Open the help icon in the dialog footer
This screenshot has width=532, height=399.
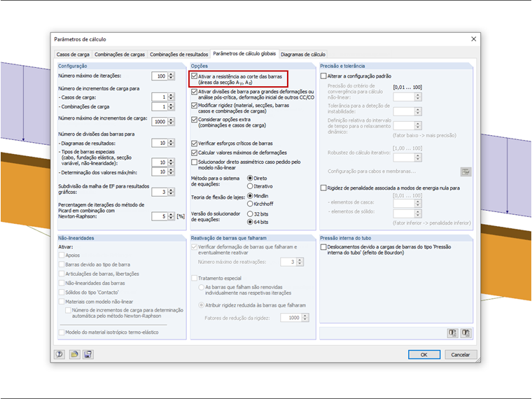tap(59, 354)
